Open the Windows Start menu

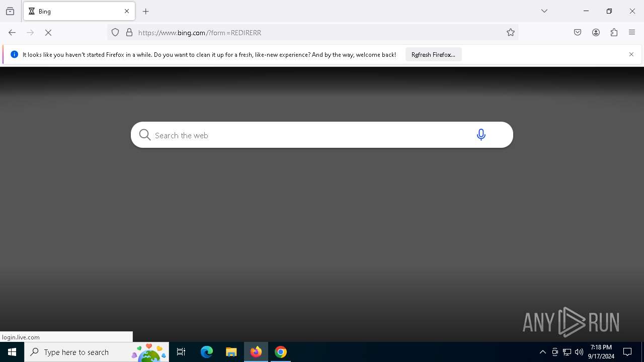click(12, 352)
